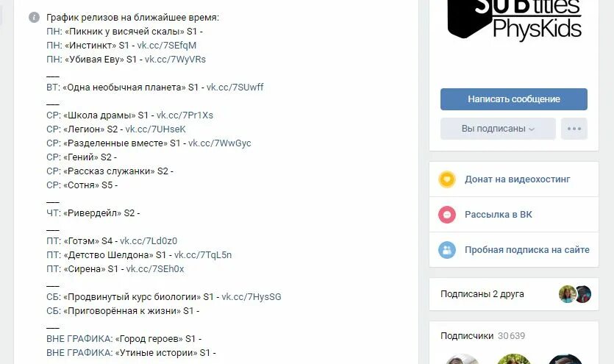Open the vk.cc/7HysSG link for biology course
The width and height of the screenshot is (614, 364).
[x=251, y=297]
